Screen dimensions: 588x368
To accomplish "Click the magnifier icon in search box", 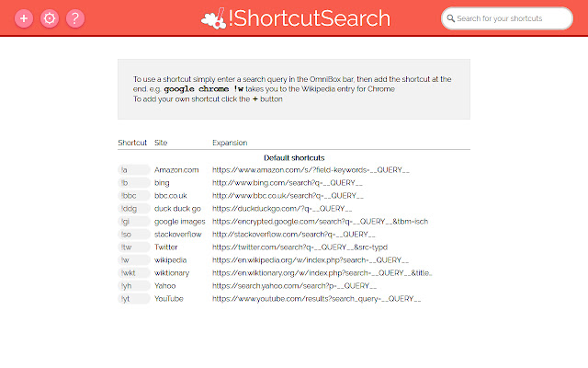I will pos(451,18).
